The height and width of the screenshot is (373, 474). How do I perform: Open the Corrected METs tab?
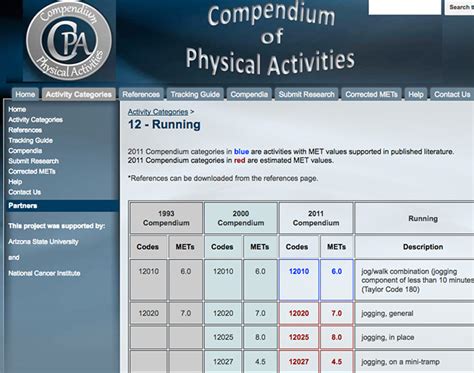coord(371,94)
